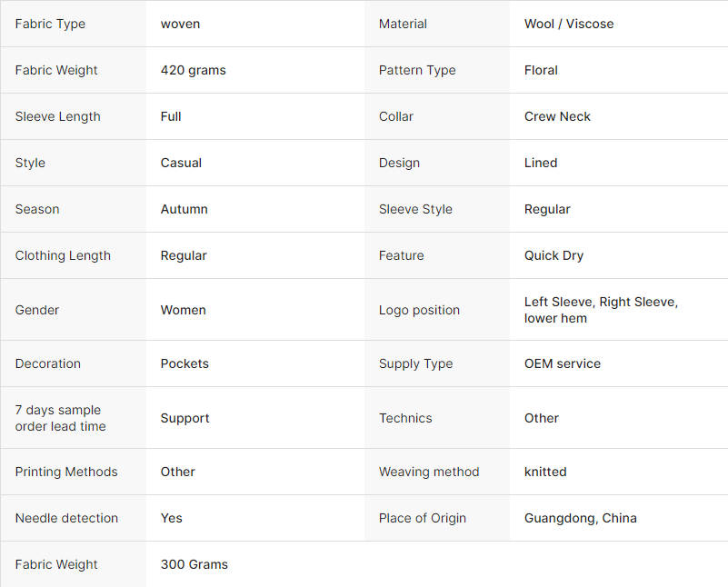Click the "Wool / Viscose" material value
Viewport: 728px width, 587px height.
569,24
